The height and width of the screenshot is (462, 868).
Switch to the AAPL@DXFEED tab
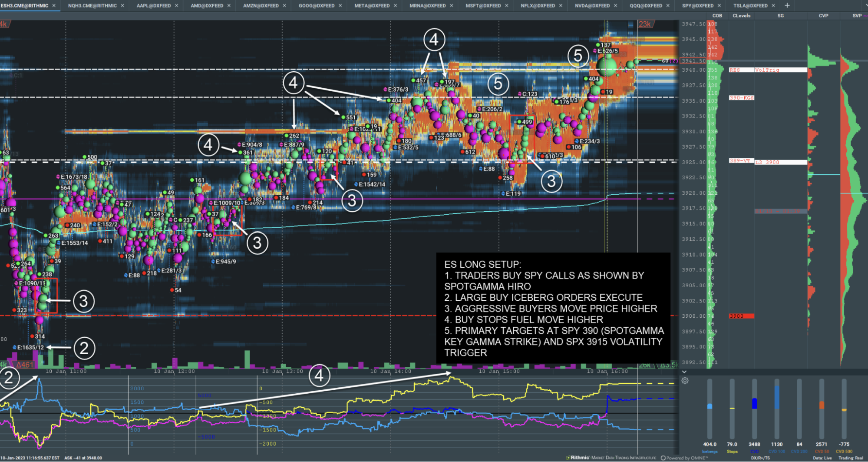coord(154,6)
